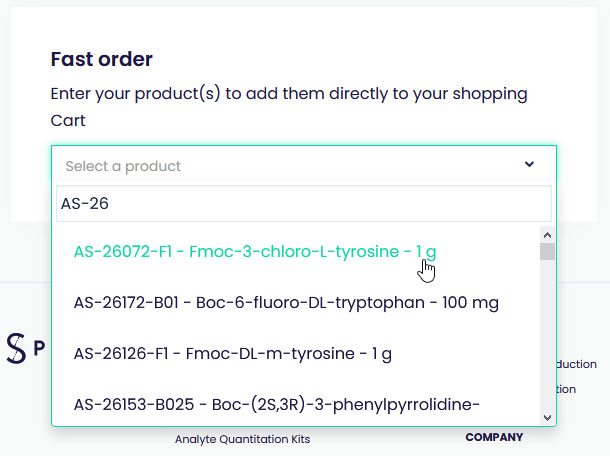Click the scrollbar up arrow in results list
Viewport: 610px width, 456px height.
(547, 235)
